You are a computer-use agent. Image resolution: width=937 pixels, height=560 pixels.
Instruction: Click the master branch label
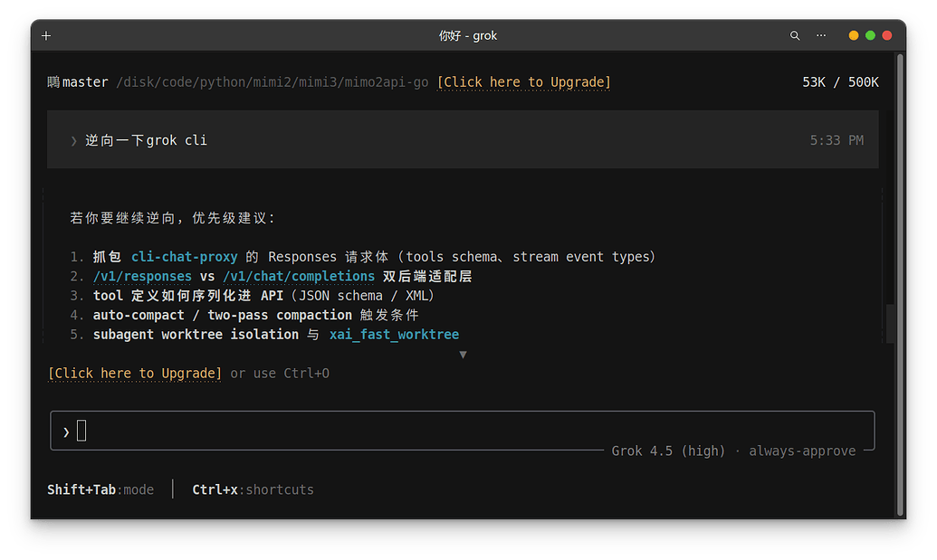(85, 82)
